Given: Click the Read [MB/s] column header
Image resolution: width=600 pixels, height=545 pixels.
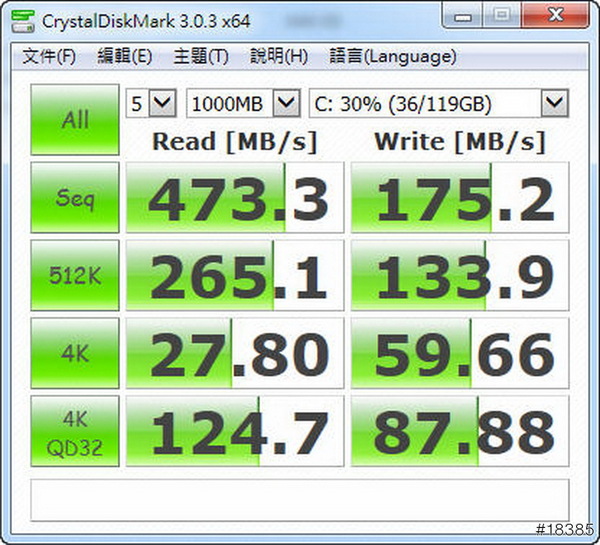Looking at the screenshot, I should (x=235, y=142).
